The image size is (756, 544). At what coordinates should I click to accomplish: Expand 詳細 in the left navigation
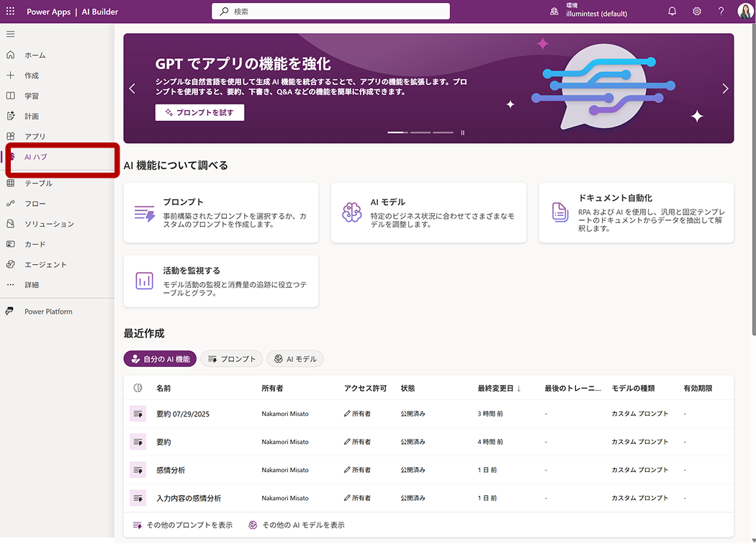pyautogui.click(x=32, y=285)
